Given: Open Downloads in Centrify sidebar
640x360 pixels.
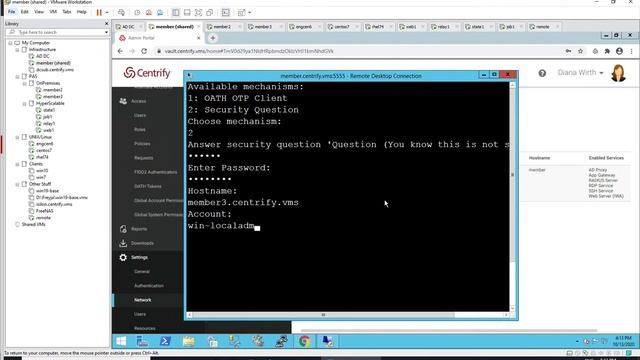Looking at the screenshot, I should pos(142,243).
